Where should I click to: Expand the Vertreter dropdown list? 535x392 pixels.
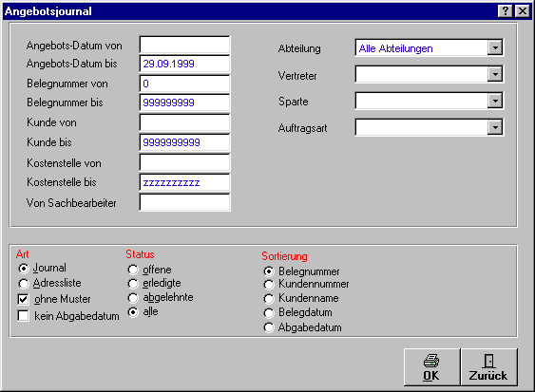point(495,74)
